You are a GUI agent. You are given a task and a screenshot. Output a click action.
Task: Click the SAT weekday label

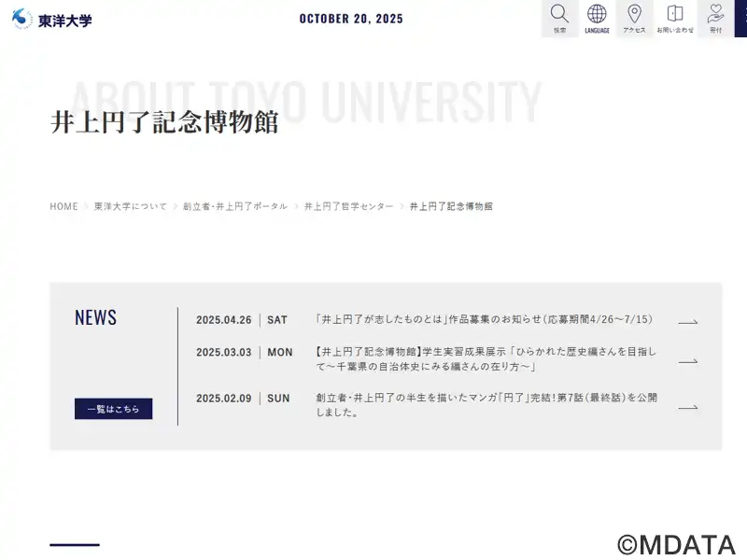[x=277, y=320]
